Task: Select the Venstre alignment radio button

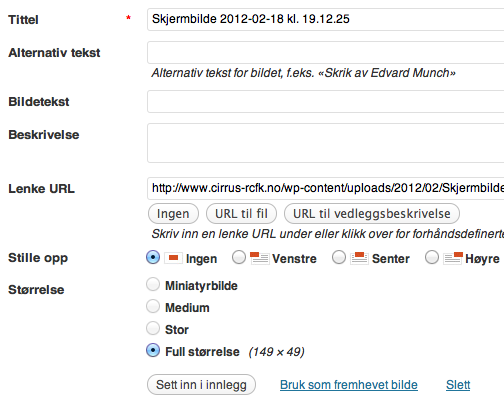Action: (x=239, y=257)
